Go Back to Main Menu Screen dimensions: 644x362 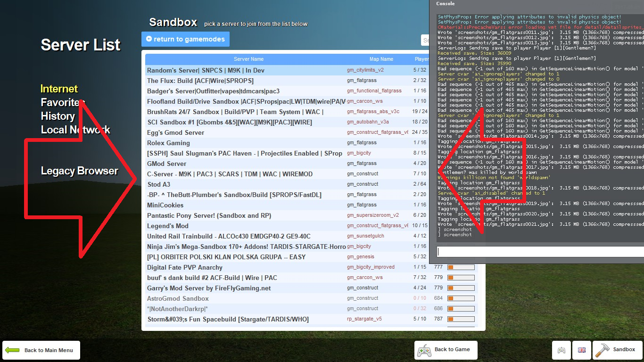[41, 350]
